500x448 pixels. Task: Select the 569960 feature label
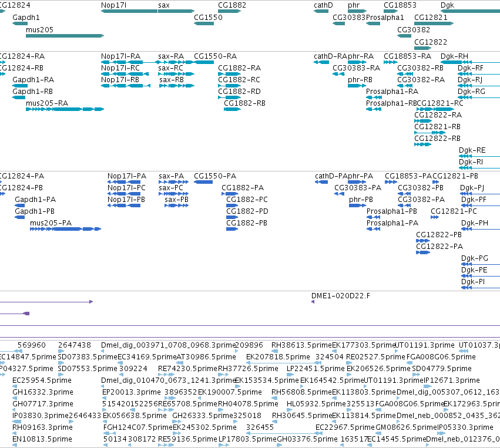pos(32,345)
